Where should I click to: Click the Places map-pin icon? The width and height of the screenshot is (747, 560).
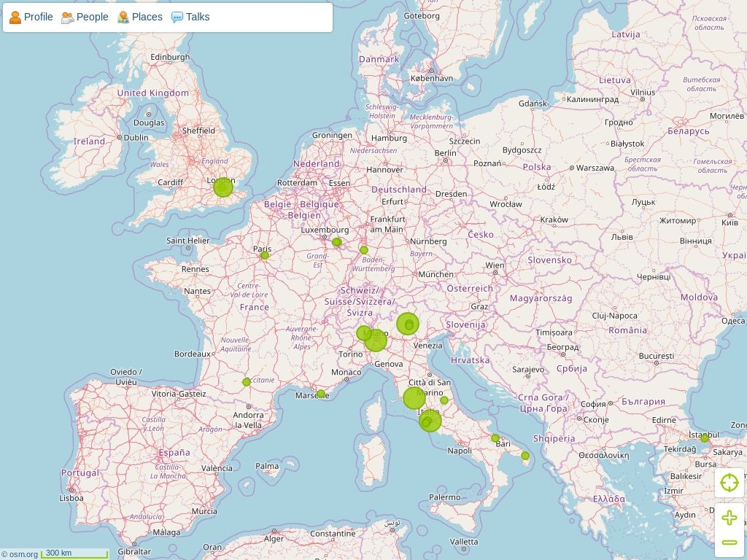[123, 17]
